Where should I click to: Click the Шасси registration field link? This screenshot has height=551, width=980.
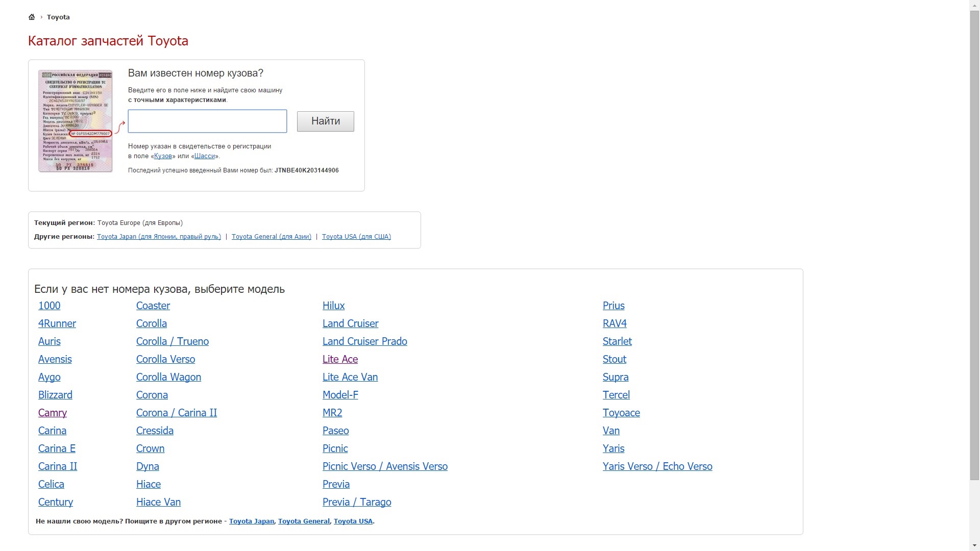(204, 156)
